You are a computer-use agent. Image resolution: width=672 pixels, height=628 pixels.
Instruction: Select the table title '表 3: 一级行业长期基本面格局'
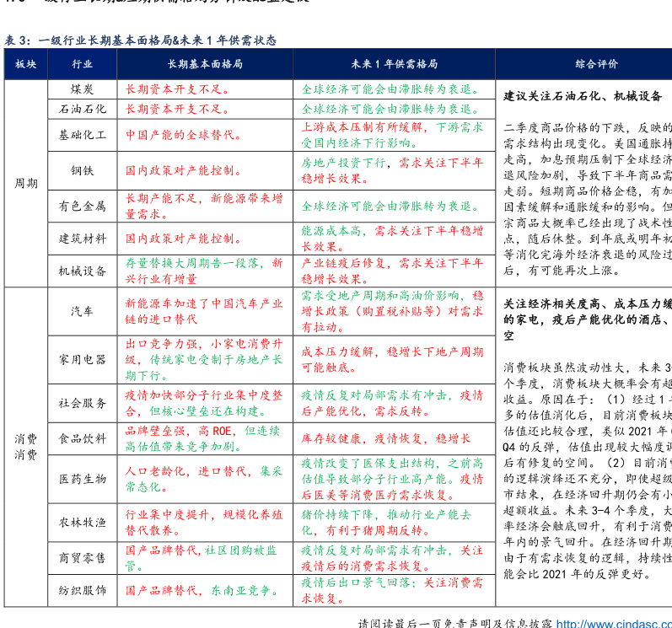pyautogui.click(x=88, y=40)
